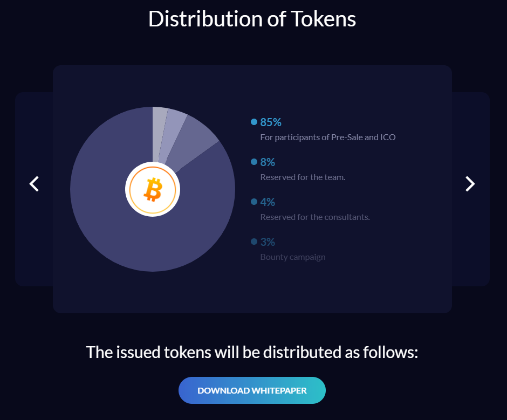The width and height of the screenshot is (507, 420).
Task: Select the blue dot beside 8%
Action: click(x=254, y=162)
